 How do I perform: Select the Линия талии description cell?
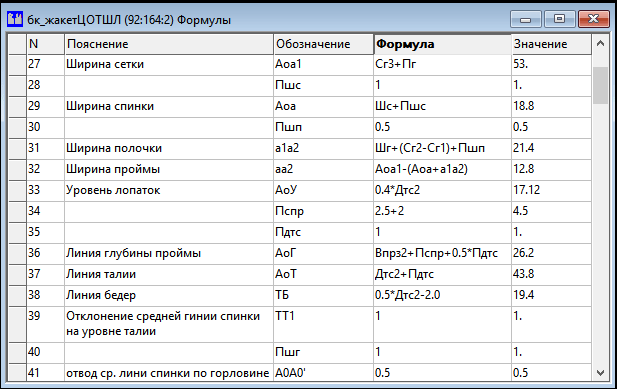tap(169, 274)
